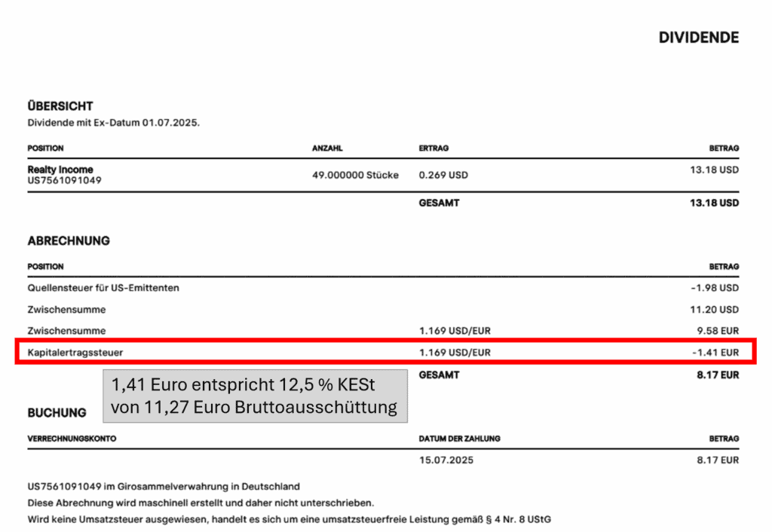
Task: Click the gray note about 12,5 % KESt
Action: point(255,396)
